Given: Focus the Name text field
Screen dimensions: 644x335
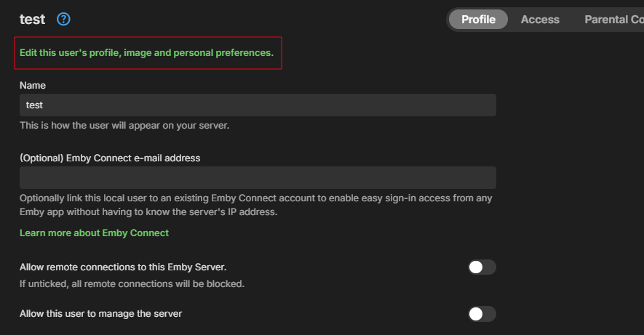Looking at the screenshot, I should click(258, 105).
